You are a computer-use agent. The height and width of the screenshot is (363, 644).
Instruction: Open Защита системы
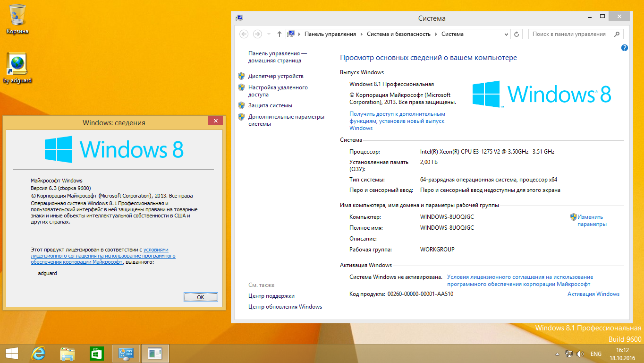coord(270,105)
